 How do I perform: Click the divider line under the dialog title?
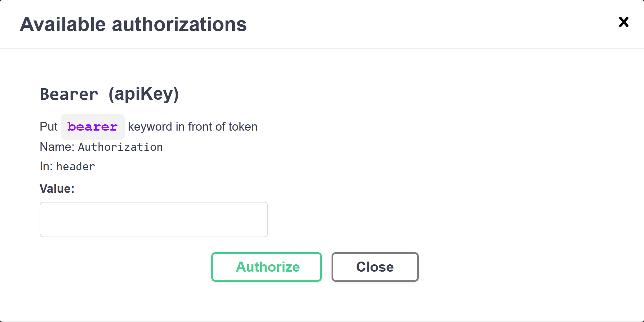click(x=322, y=48)
